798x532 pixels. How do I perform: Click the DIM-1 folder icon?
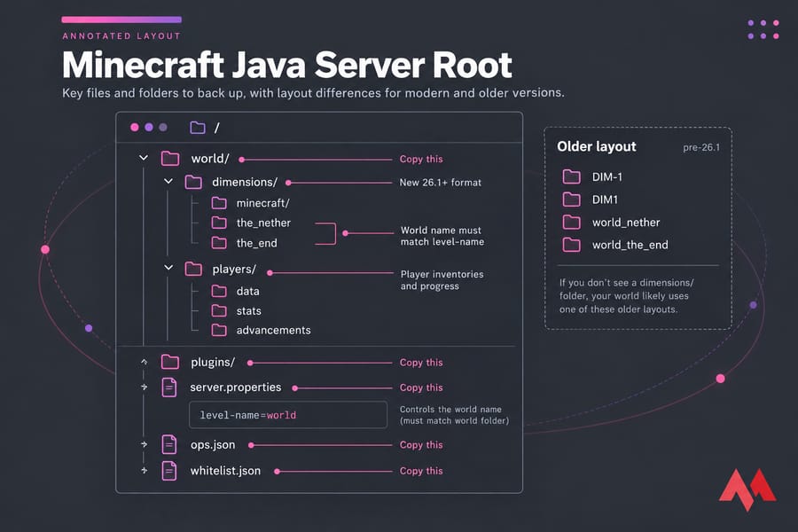pyautogui.click(x=572, y=176)
